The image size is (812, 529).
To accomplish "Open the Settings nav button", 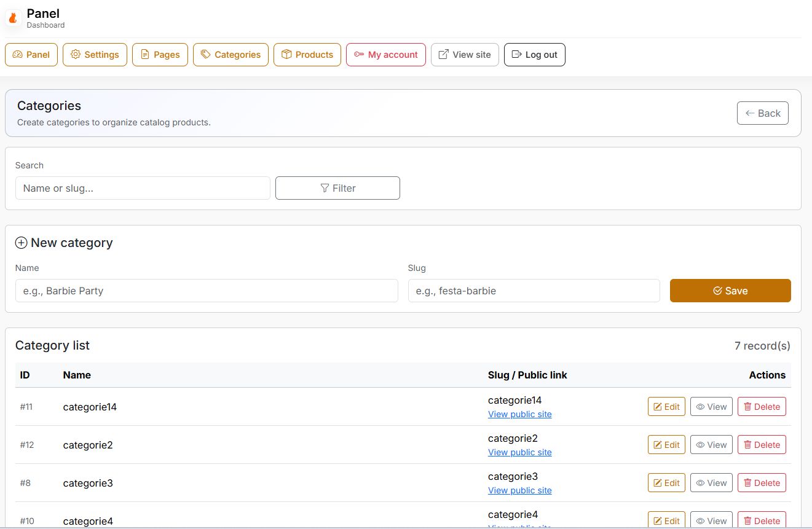I will click(95, 55).
